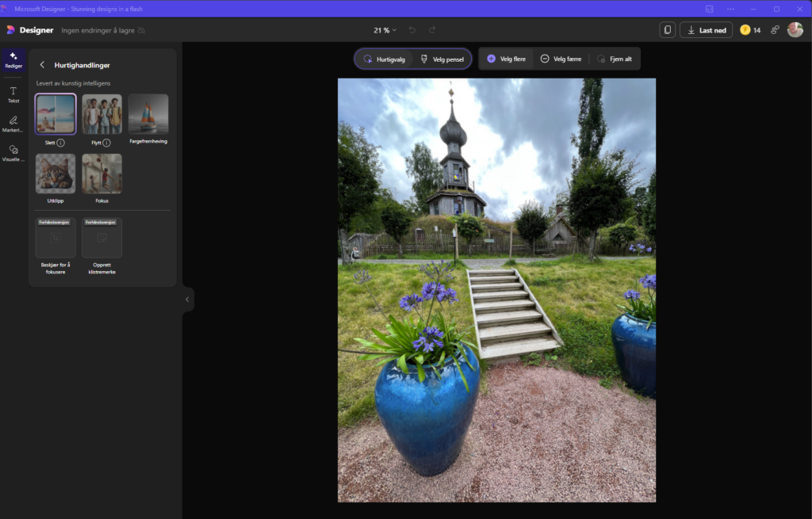The height and width of the screenshot is (519, 812).
Task: Open the share people icon in header
Action: [x=775, y=30]
